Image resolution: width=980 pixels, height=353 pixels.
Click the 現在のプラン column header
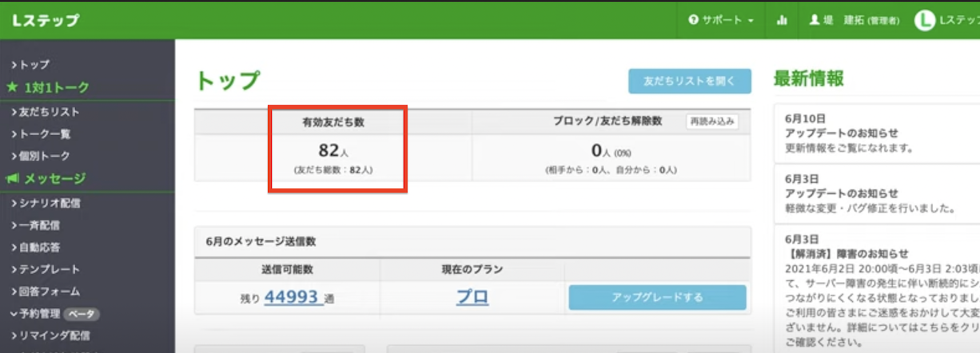coord(472,270)
